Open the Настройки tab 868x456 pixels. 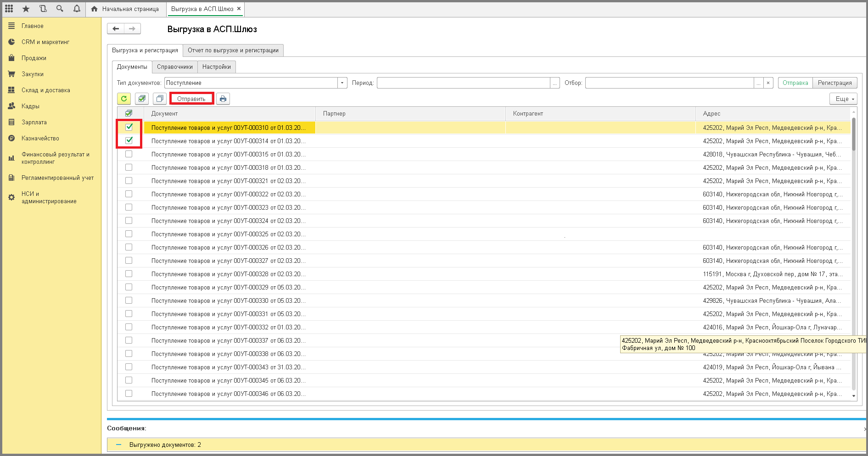click(217, 67)
